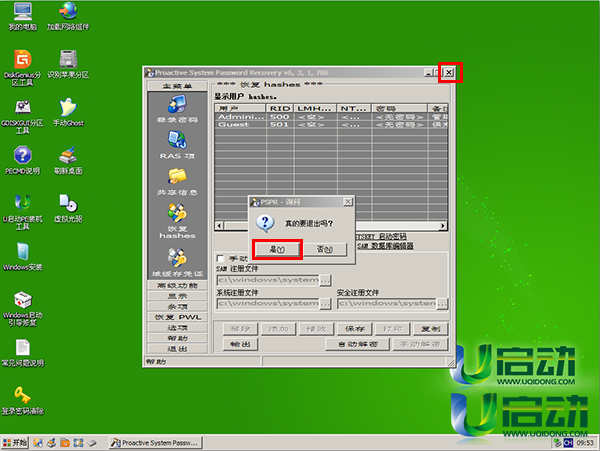This screenshot has height=451, width=600.
Task: Click the 密码 column header
Action: pyautogui.click(x=399, y=108)
